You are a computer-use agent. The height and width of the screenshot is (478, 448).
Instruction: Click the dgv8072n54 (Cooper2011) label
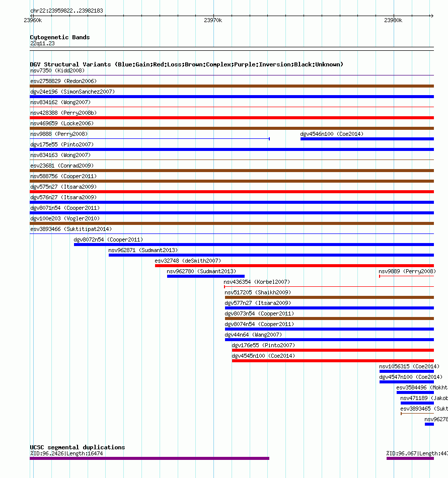(x=108, y=240)
